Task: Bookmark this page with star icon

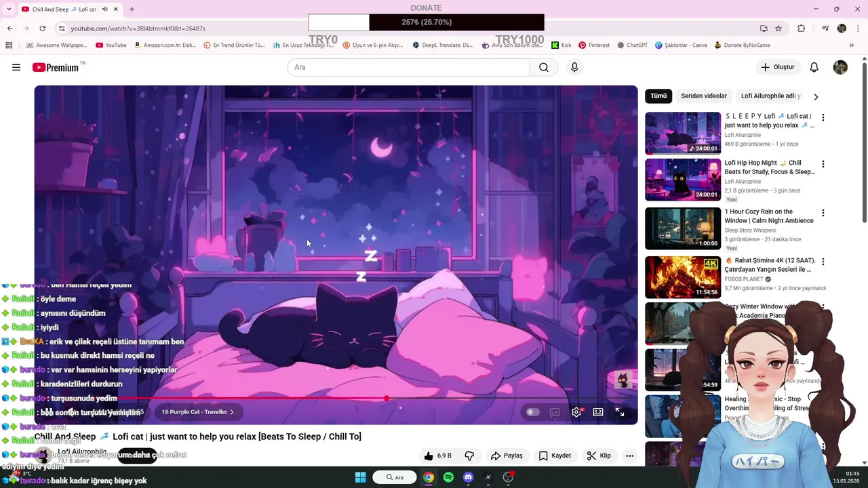Action: tap(778, 28)
